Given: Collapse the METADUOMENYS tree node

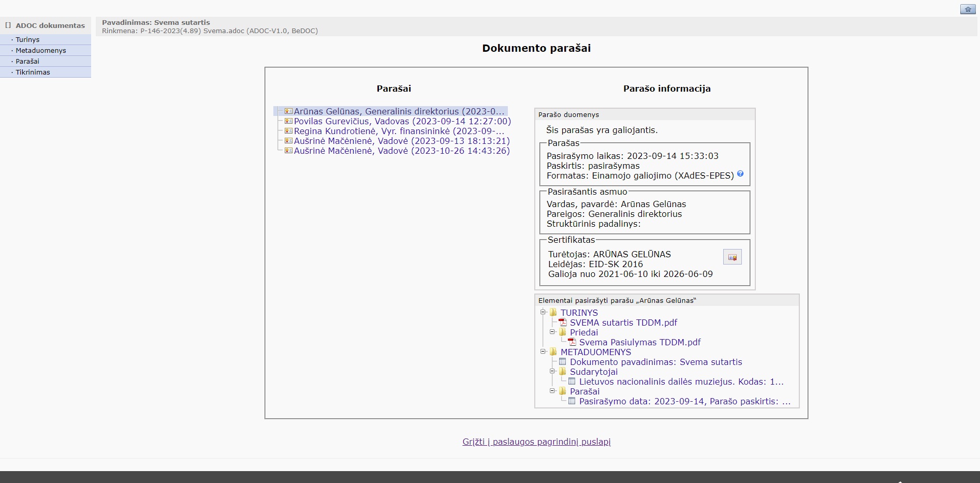Looking at the screenshot, I should pyautogui.click(x=543, y=352).
